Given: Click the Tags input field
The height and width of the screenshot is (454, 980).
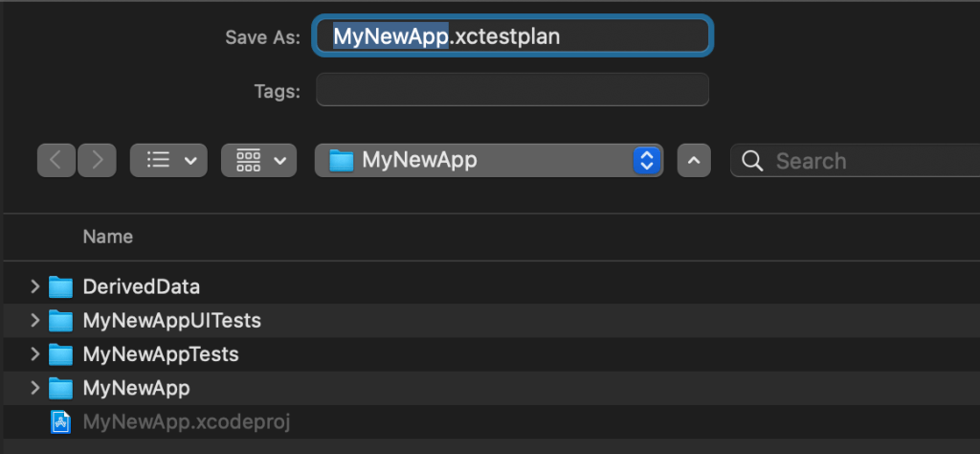Looking at the screenshot, I should pos(513,91).
